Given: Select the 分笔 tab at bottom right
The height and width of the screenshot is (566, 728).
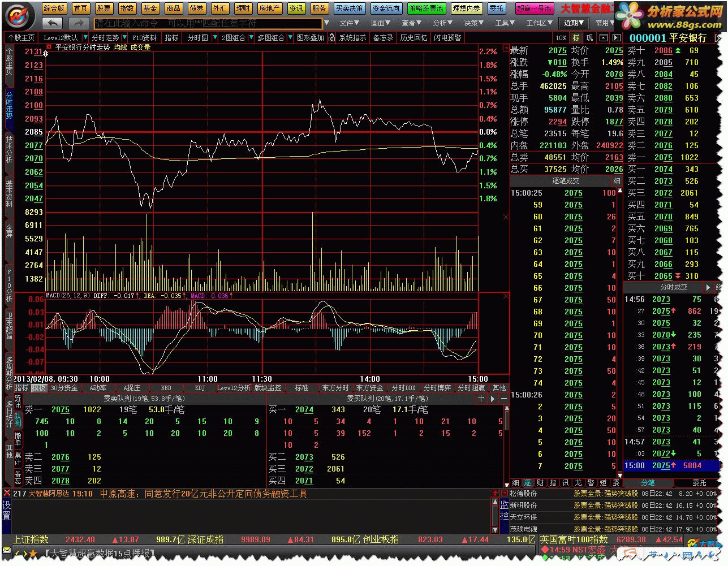Looking at the screenshot, I should point(648,483).
